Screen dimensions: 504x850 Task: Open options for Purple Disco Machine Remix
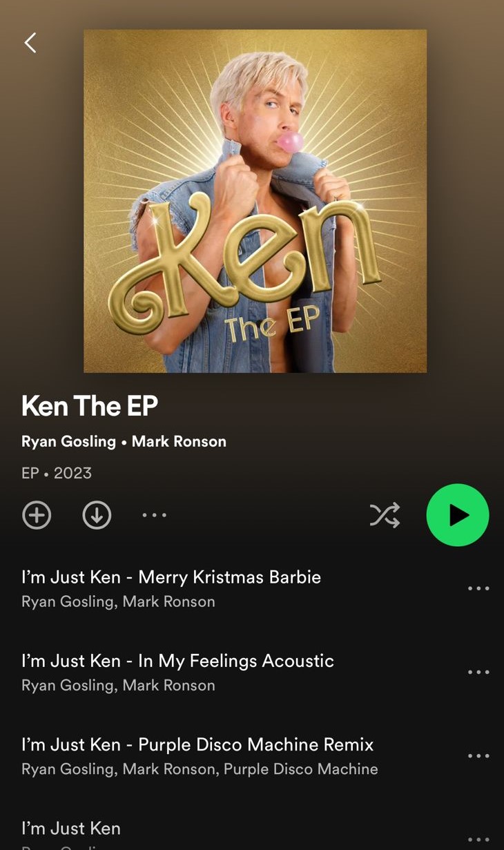pos(478,755)
